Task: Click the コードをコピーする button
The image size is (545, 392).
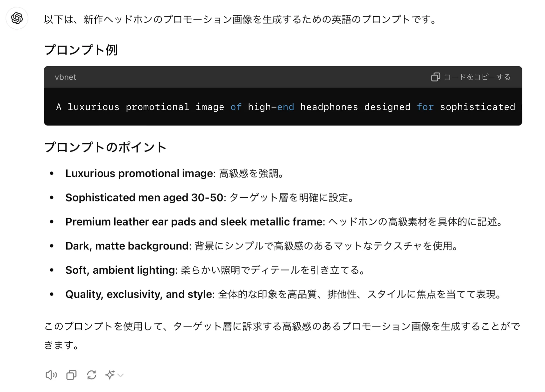Action: (471, 77)
